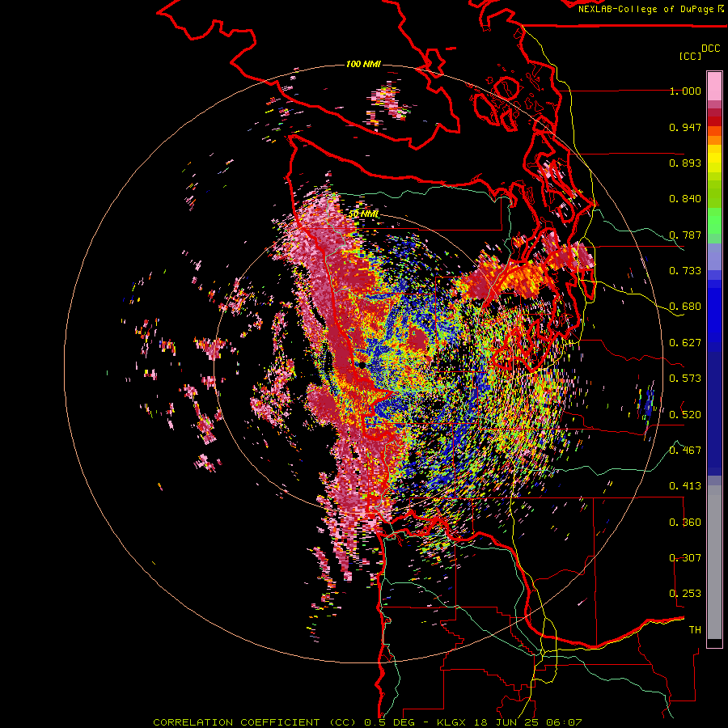728x728 pixels.
Task: Click the 0.680 scale value
Action: pos(685,307)
